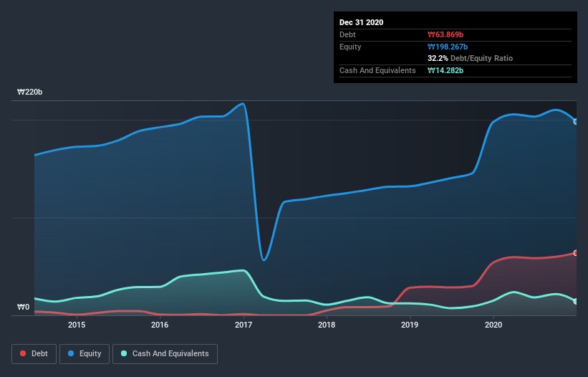Click Cash And Equivalents label in tooltip
588x377 pixels.
pos(377,70)
